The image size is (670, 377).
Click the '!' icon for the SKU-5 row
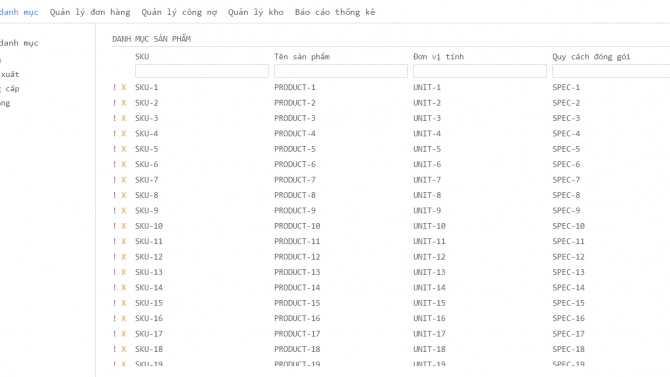[114, 149]
